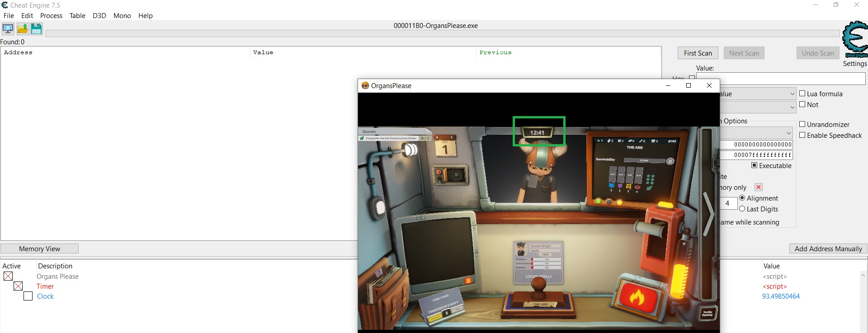
Task: Click the red X beside memory only
Action: click(x=759, y=187)
